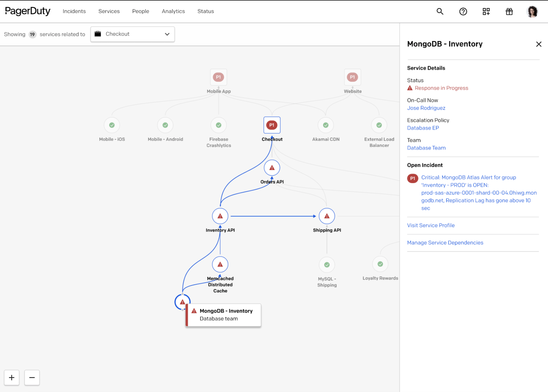Viewport: 548px width, 392px height.
Task: Open the People menu
Action: (x=141, y=11)
